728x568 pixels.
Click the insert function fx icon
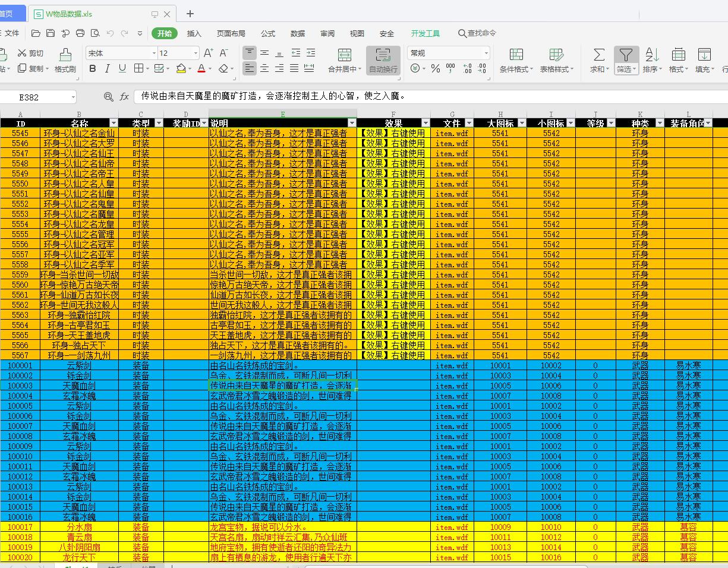coord(124,97)
